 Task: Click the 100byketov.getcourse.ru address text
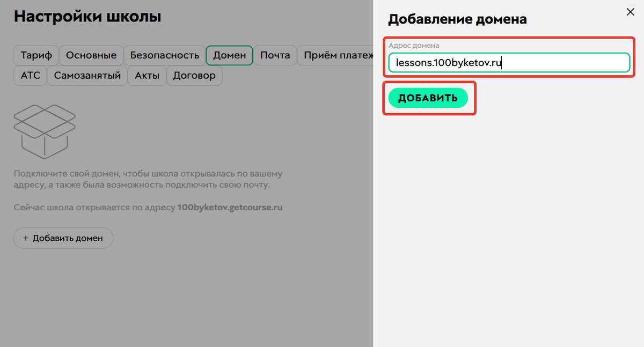click(230, 208)
